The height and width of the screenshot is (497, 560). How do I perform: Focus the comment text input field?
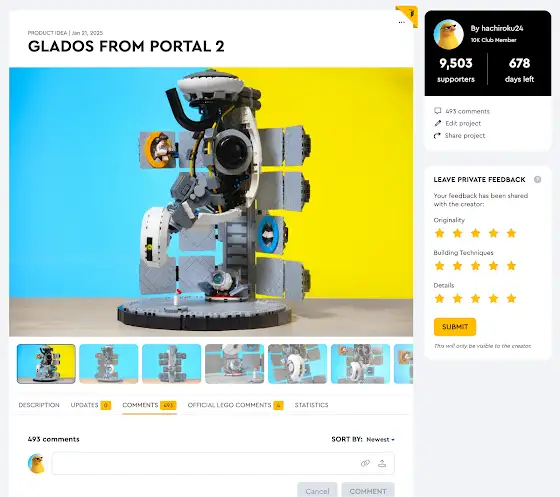205,463
